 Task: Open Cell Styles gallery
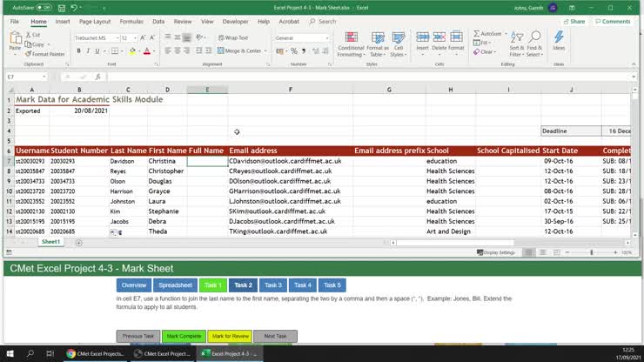click(x=398, y=44)
